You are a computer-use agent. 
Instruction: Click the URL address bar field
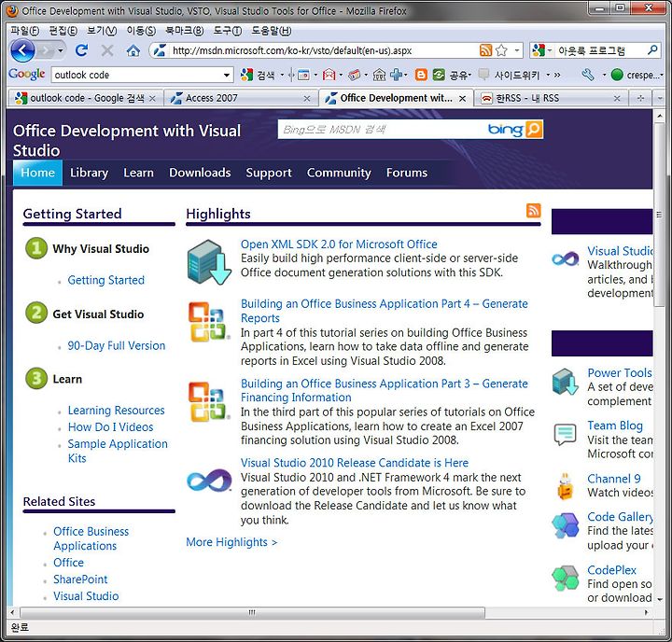point(324,50)
